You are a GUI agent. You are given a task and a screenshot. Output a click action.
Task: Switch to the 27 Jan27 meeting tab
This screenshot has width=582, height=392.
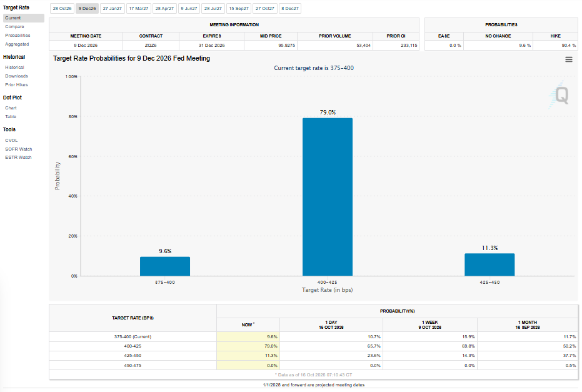tap(113, 9)
